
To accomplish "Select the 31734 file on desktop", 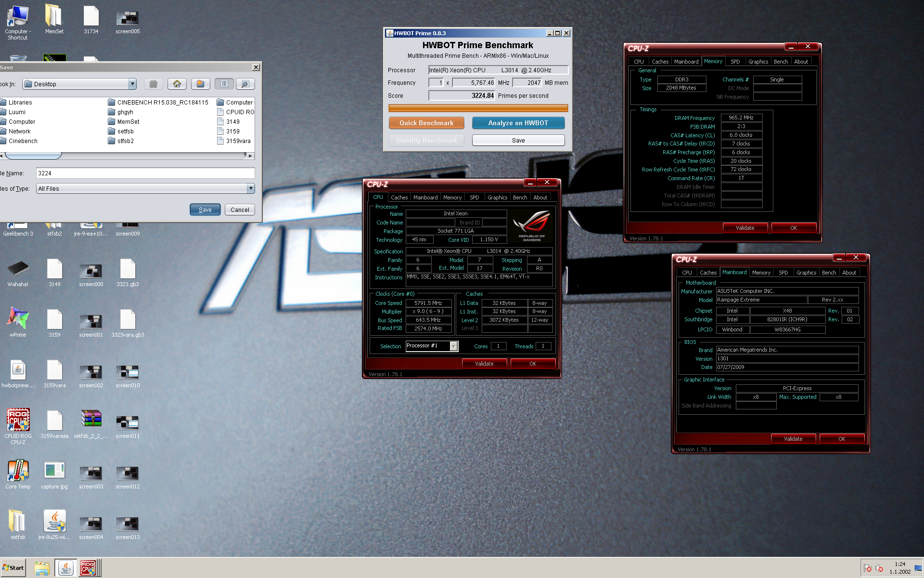I will (x=91, y=20).
